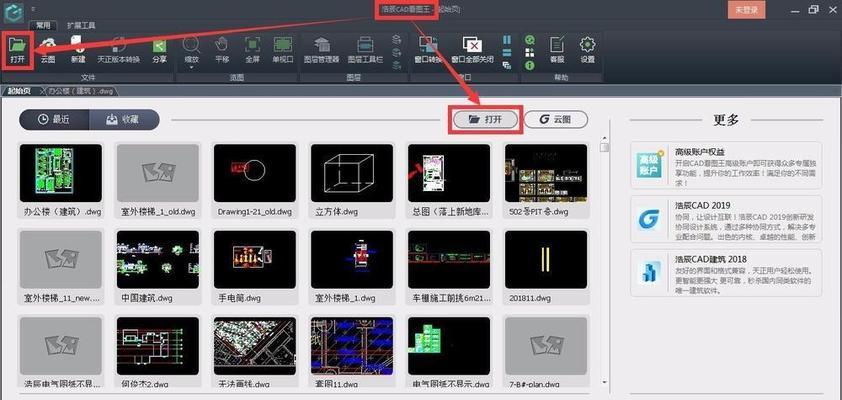Switch to 全屏 fullscreen view
This screenshot has width=842, height=400.
(252, 49)
